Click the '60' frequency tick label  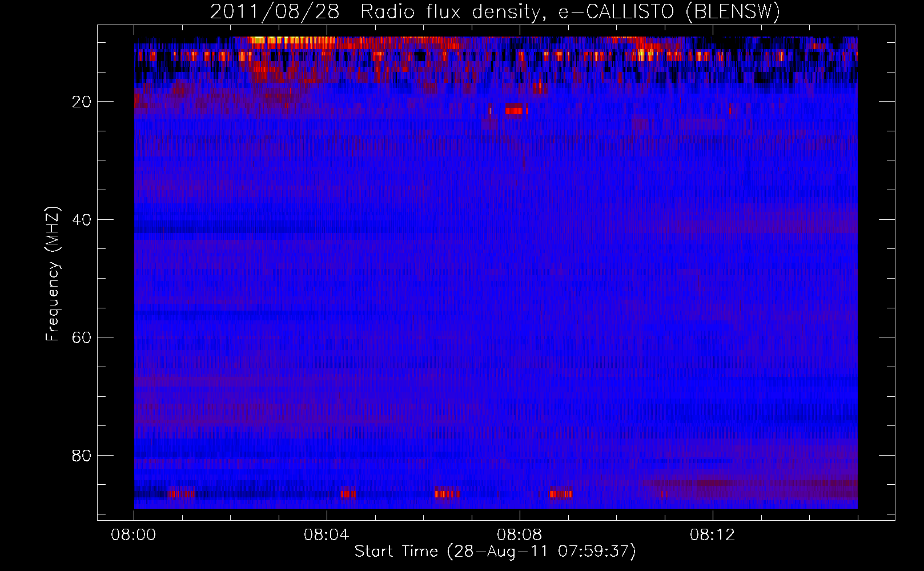point(81,337)
